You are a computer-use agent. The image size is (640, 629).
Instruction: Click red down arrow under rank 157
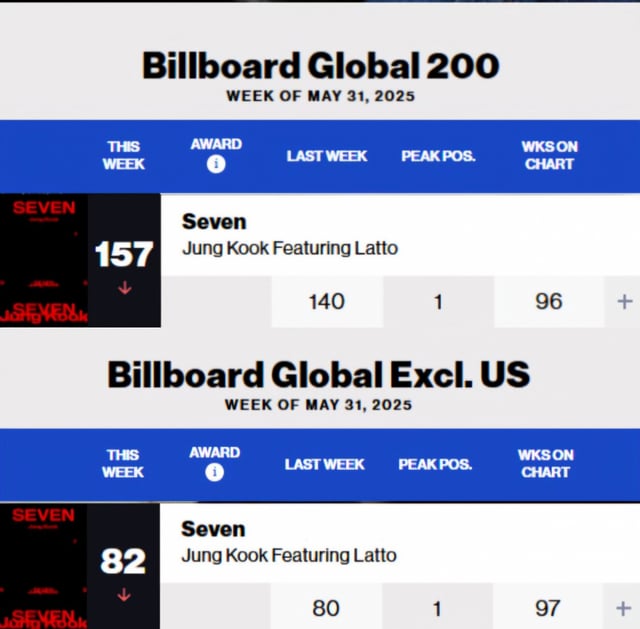click(125, 288)
